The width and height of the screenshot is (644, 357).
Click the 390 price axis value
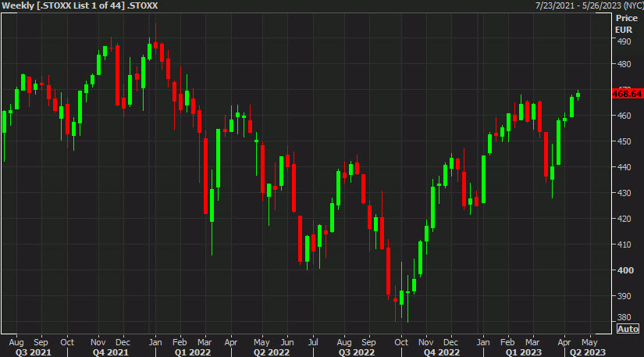click(x=624, y=296)
